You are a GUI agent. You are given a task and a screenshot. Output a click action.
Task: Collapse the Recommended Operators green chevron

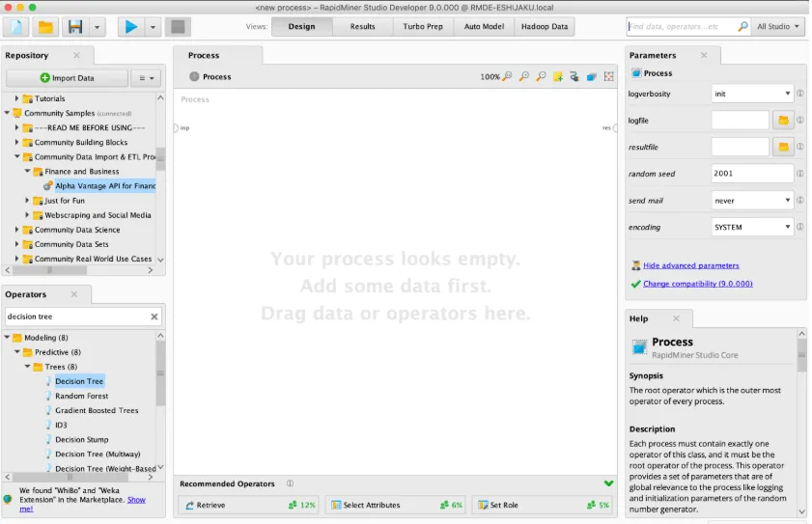(608, 483)
